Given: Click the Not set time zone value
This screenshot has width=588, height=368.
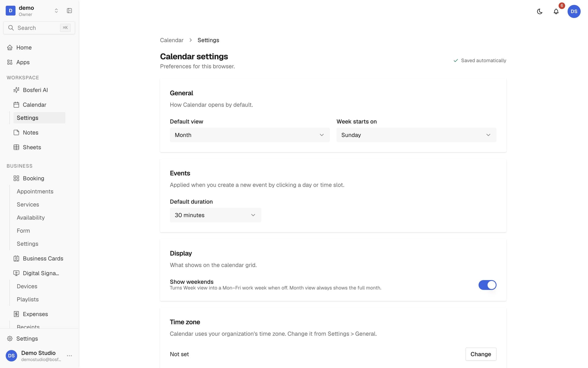Looking at the screenshot, I should click(x=179, y=354).
